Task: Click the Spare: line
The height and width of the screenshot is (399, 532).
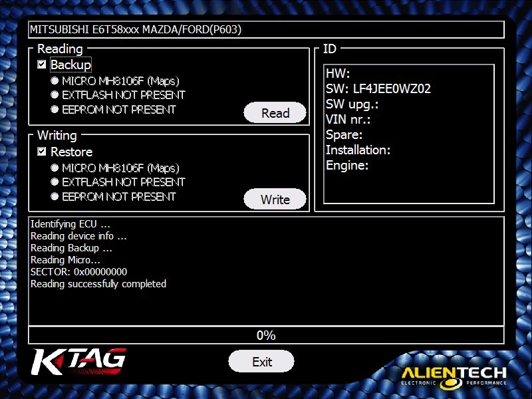Action: coord(344,135)
